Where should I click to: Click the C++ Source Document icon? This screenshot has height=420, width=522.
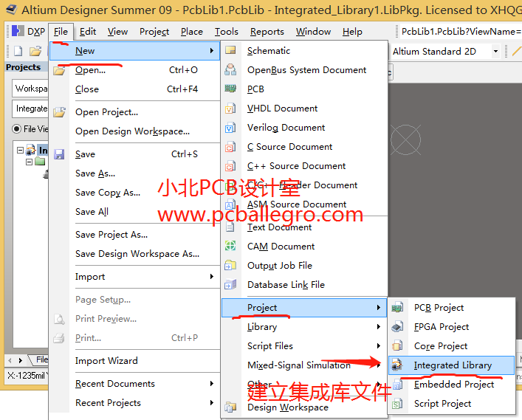coord(230,166)
